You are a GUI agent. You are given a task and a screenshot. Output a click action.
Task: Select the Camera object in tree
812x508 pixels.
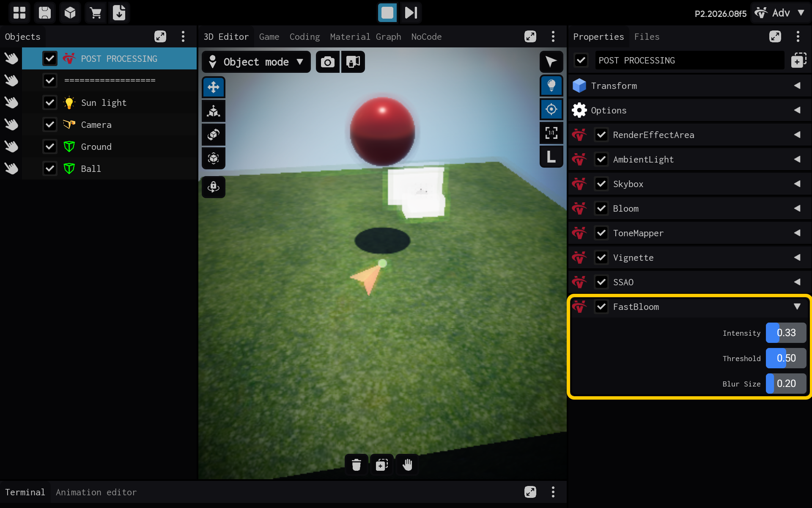coord(109,124)
